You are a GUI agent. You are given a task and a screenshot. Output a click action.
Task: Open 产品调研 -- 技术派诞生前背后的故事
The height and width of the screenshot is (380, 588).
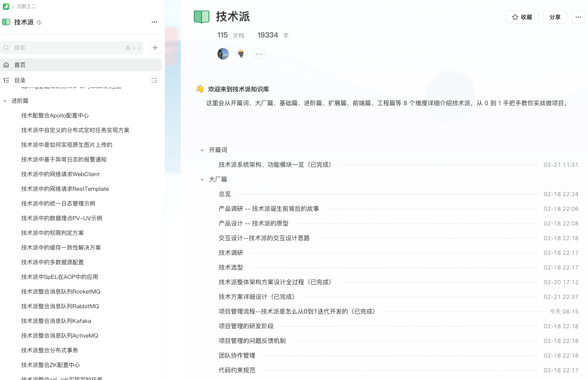click(269, 209)
